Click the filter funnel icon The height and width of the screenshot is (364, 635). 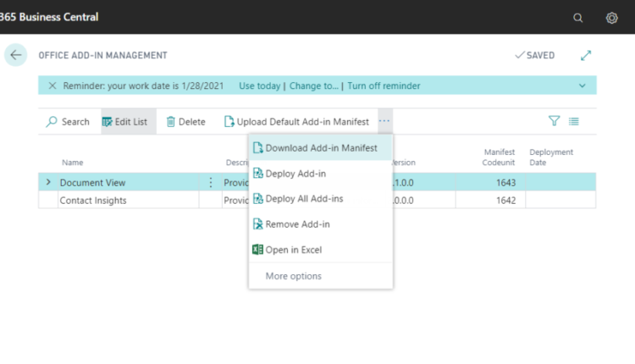point(555,121)
